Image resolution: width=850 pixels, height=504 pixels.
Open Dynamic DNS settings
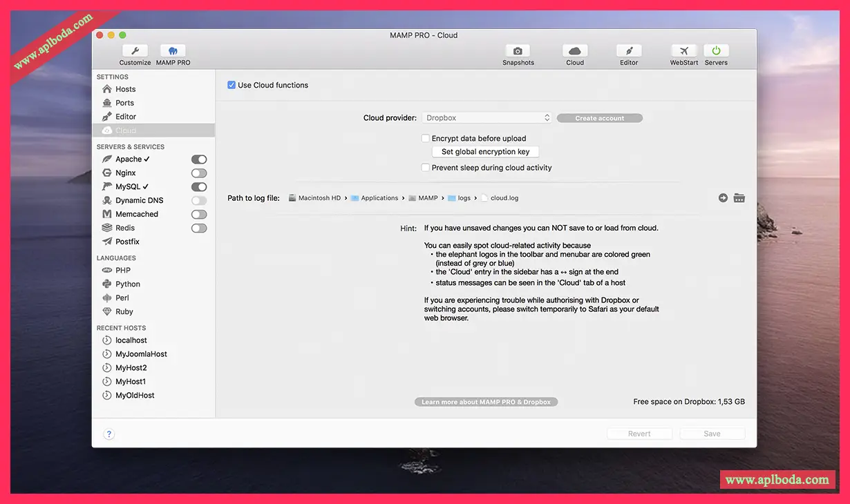(x=139, y=201)
